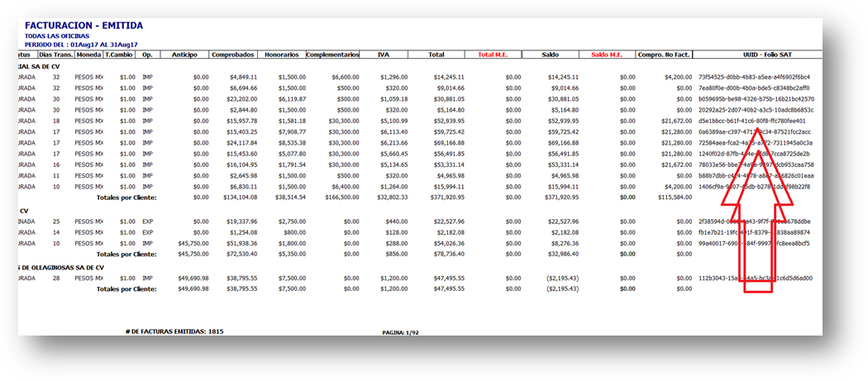Click the Honorarios value $8,535.38
Screen dimensions: 868x381
[x=291, y=143]
